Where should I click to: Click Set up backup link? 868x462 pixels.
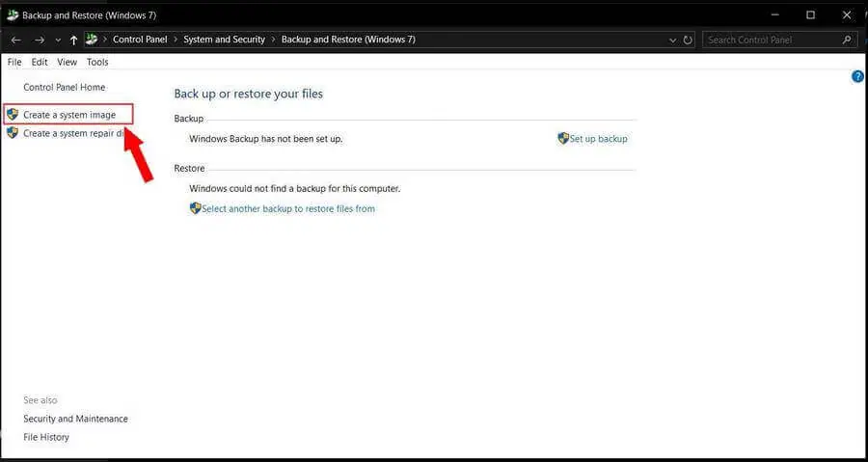[598, 139]
